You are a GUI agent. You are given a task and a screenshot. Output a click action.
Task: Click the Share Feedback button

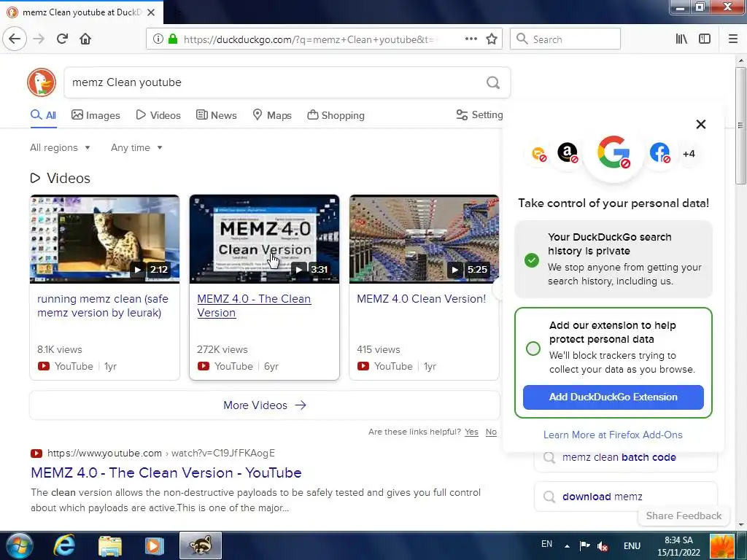pyautogui.click(x=684, y=516)
